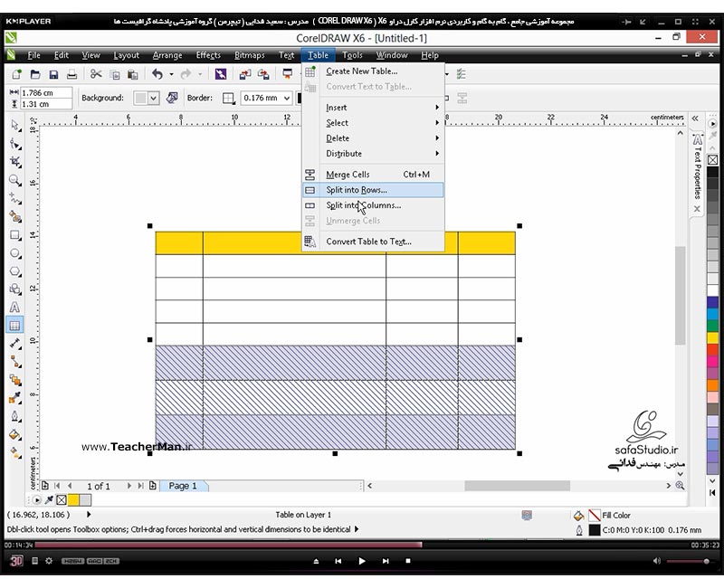
Task: Select the Connector tool
Action: pyautogui.click(x=15, y=362)
